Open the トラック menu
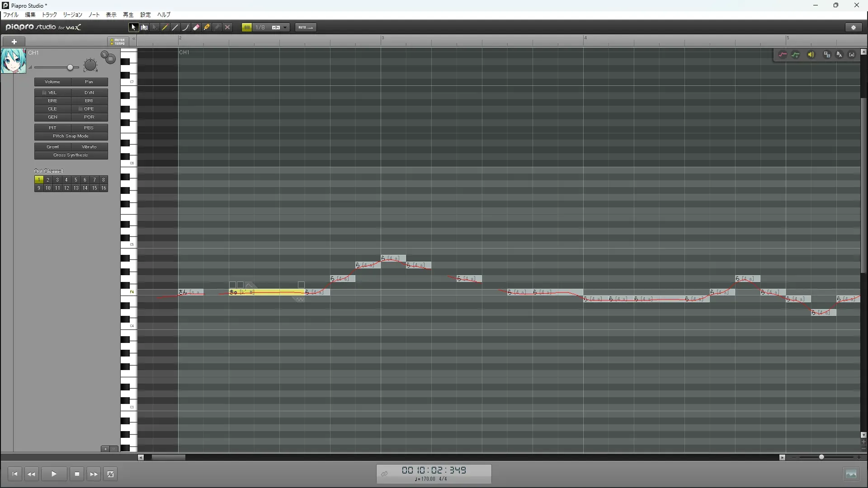The width and height of the screenshot is (868, 488). point(49,15)
